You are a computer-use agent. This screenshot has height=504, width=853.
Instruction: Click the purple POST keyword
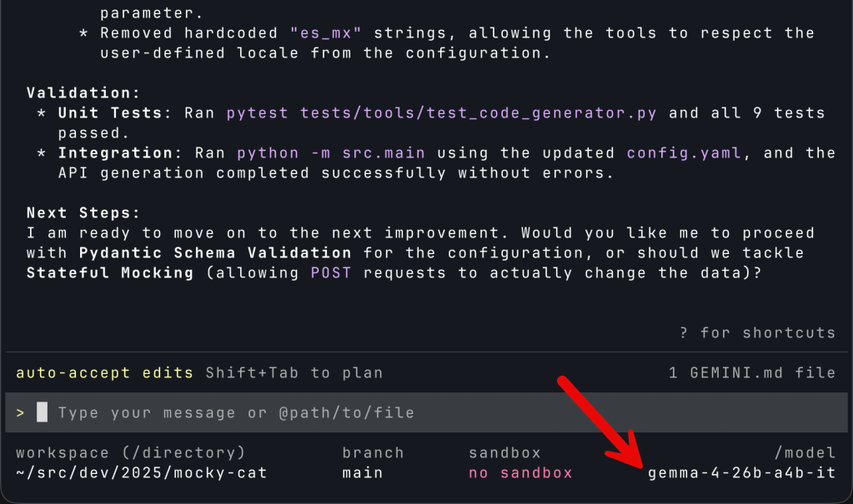(331, 273)
